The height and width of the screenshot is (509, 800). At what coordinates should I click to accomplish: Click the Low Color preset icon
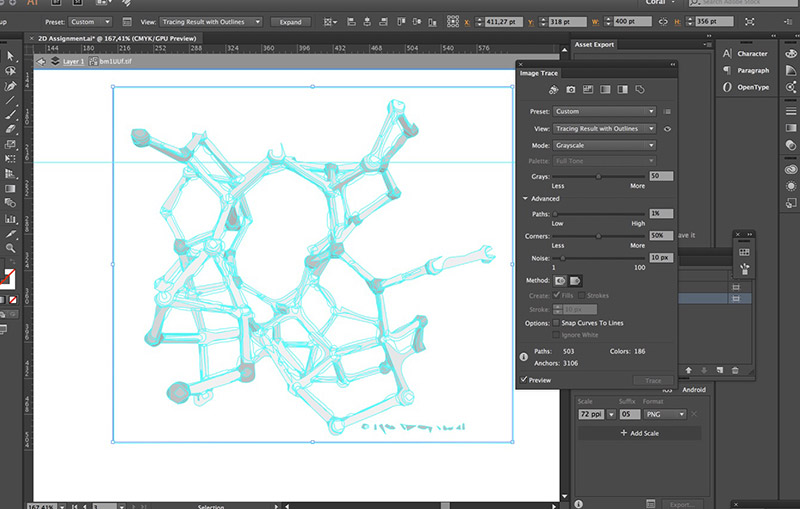[588, 90]
